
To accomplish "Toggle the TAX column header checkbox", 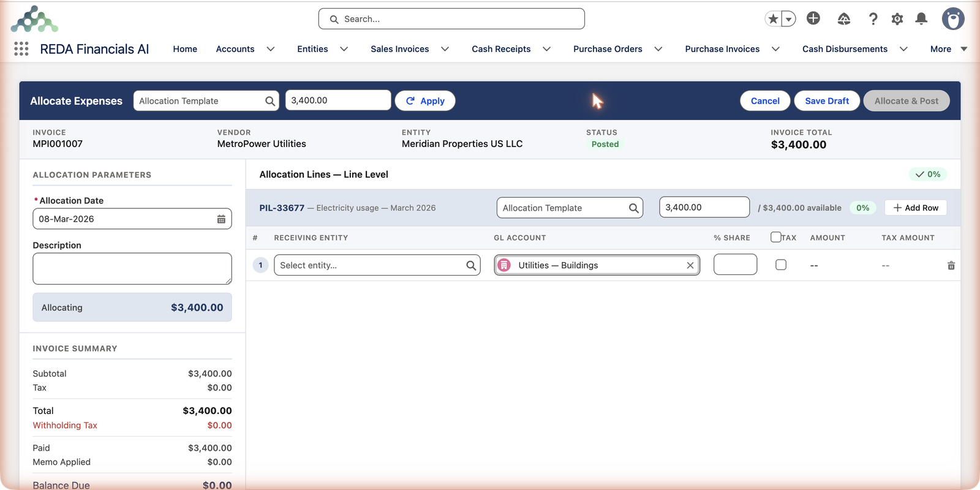I will [x=776, y=237].
